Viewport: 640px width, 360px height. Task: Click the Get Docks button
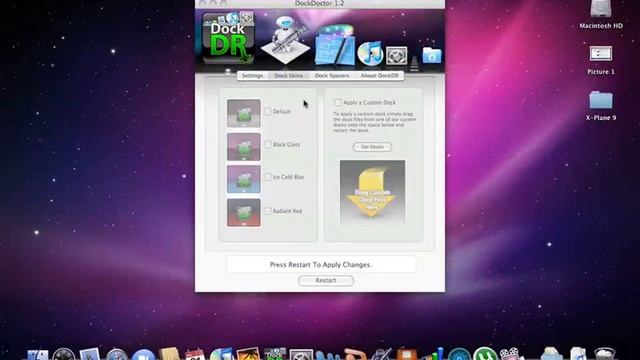click(x=372, y=147)
